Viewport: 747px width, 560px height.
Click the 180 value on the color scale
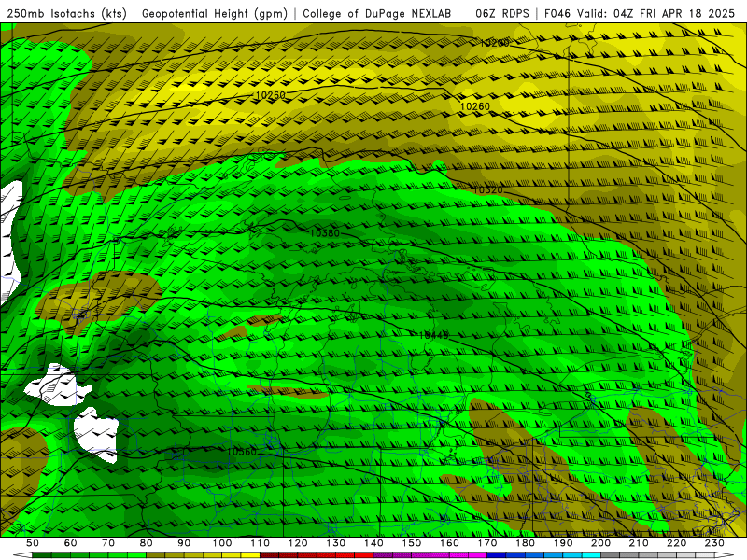526,543
